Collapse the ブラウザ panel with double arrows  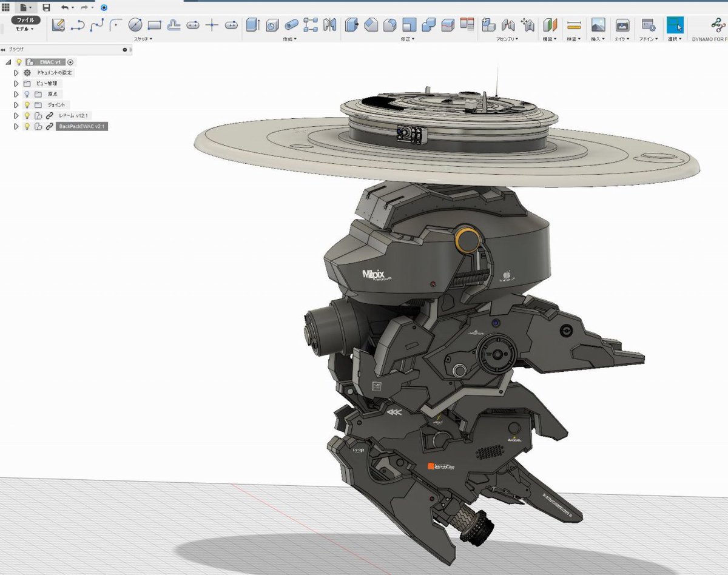(4, 50)
